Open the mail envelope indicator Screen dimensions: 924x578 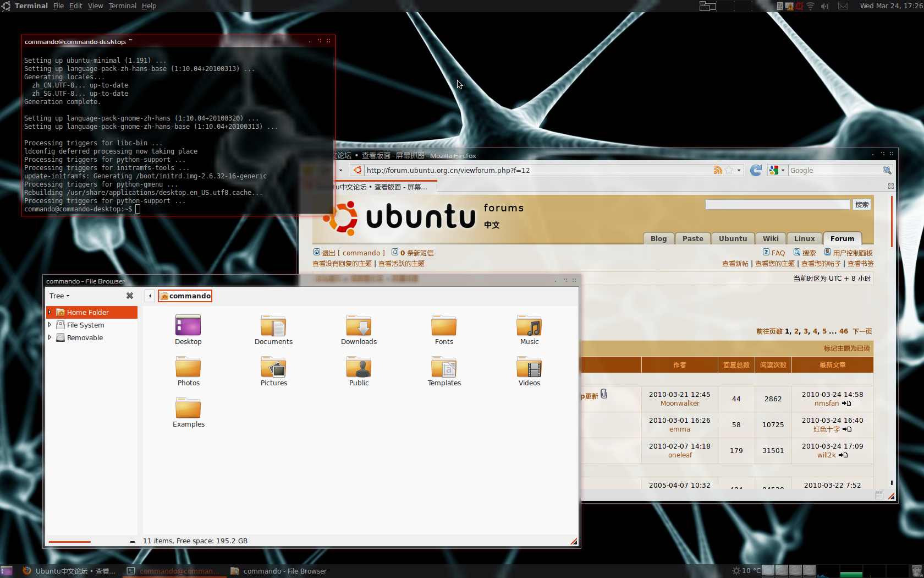843,6
